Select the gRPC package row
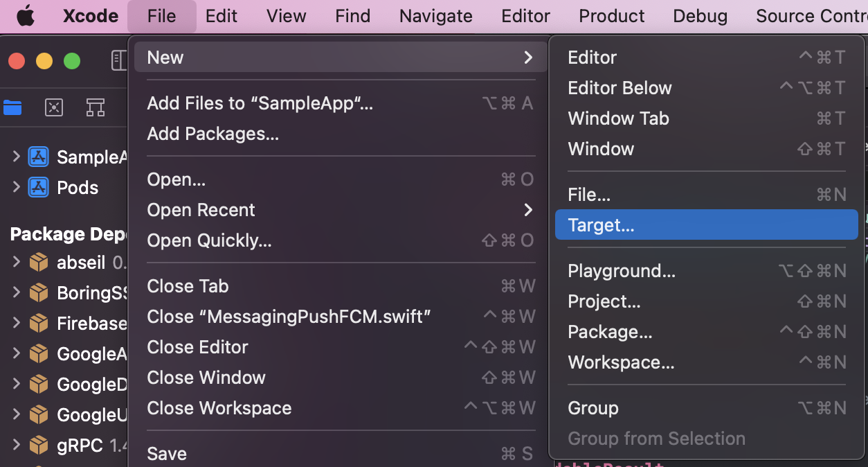This screenshot has height=467, width=868. 64,446
